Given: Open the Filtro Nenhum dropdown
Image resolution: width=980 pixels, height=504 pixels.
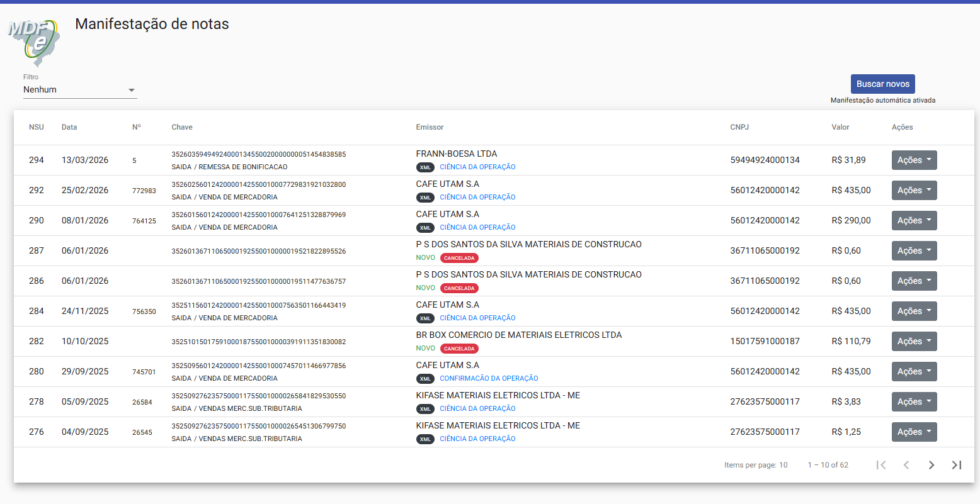Looking at the screenshot, I should [80, 90].
